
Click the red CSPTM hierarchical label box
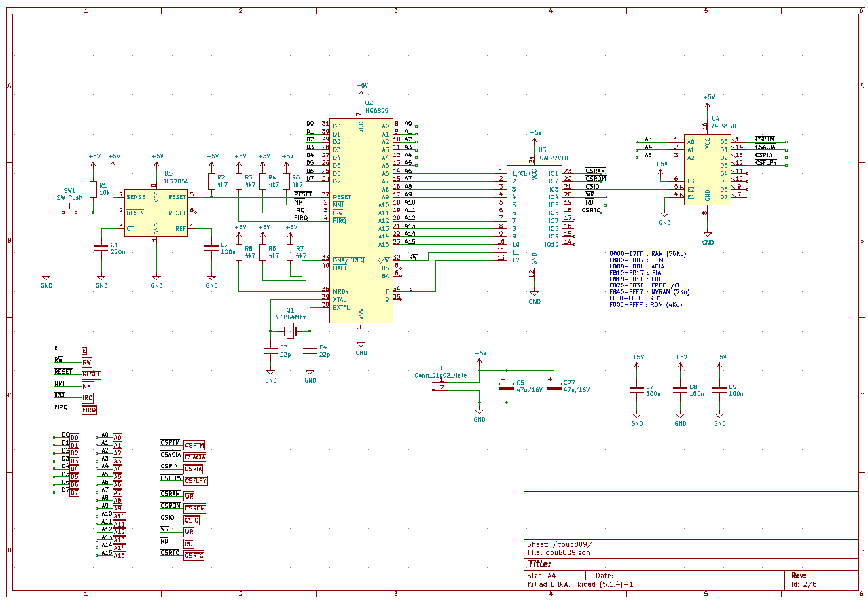pos(194,445)
